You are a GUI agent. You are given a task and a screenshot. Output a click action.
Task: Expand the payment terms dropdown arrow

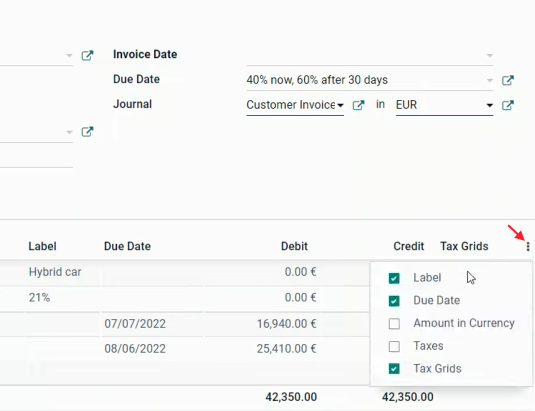tap(490, 80)
